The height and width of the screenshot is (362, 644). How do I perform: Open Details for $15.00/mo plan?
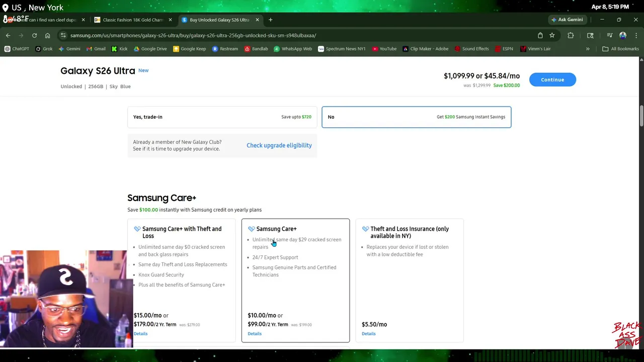coord(140,333)
